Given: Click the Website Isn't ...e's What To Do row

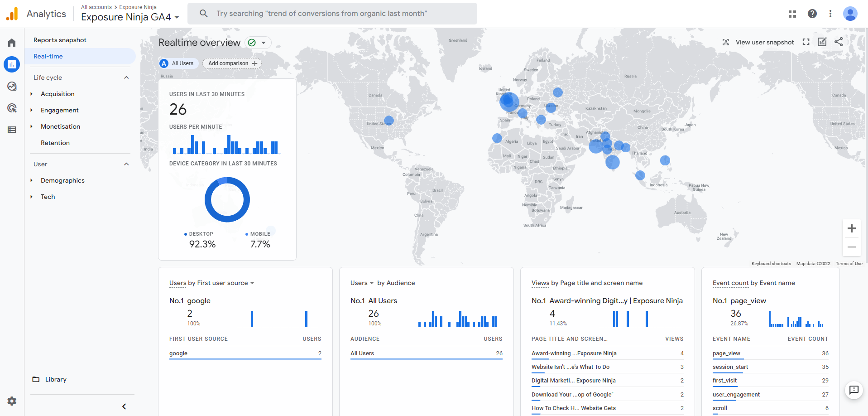Looking at the screenshot, I should click(x=608, y=367).
